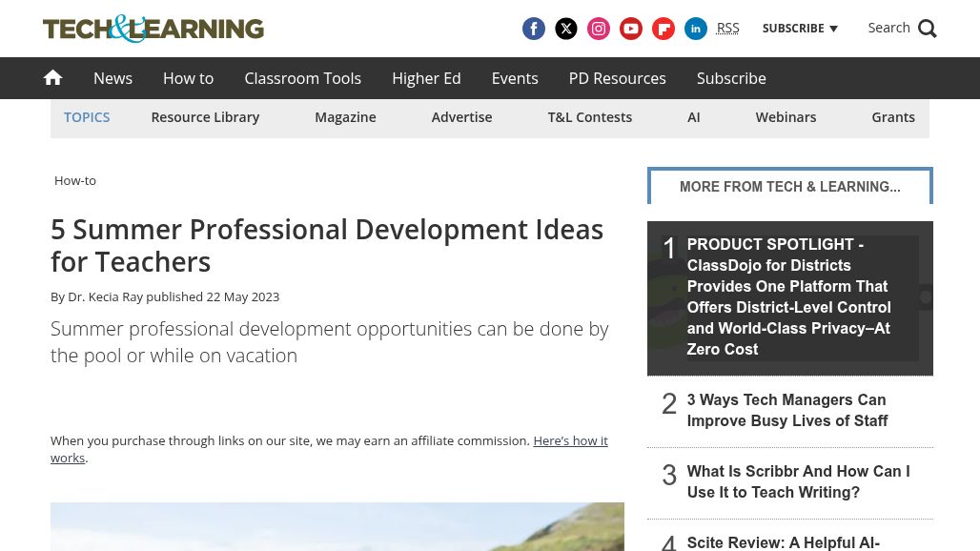Click the home icon in the navigation bar
980x551 pixels.
click(53, 78)
